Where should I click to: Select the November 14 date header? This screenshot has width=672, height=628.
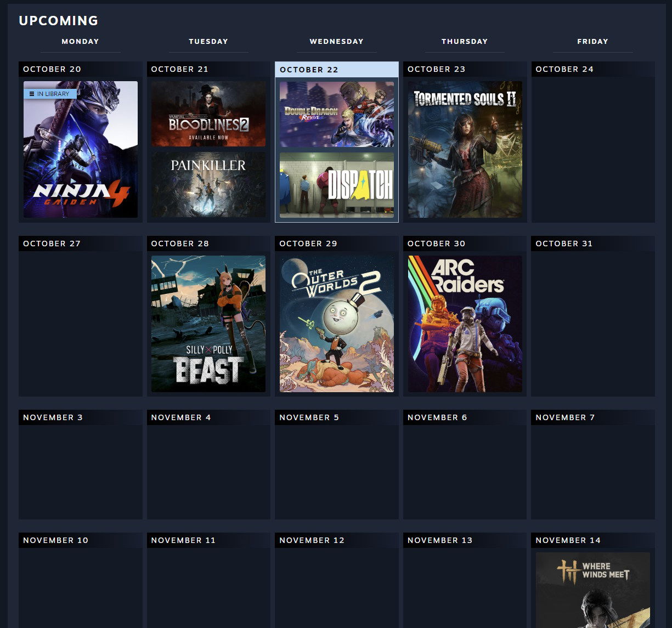[592, 540]
